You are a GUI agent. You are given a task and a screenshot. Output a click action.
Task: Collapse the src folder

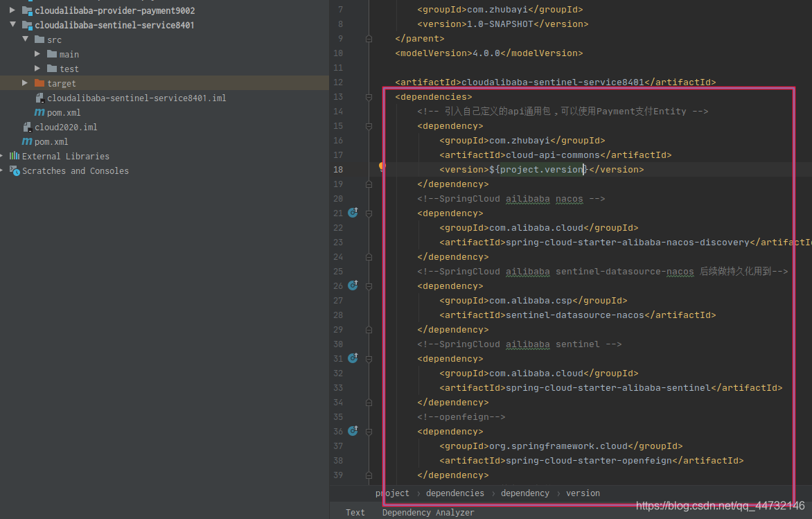click(x=25, y=39)
